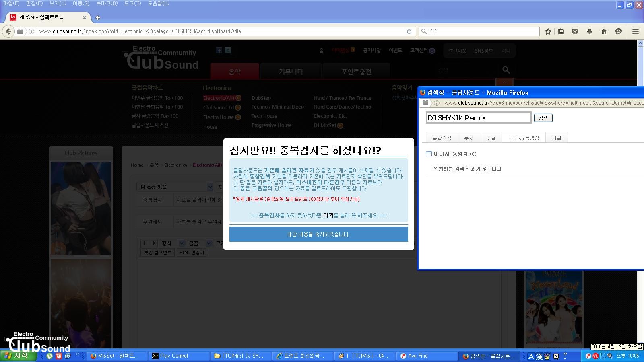
Task: Open a new tab with the plus icon
Action: tap(97, 18)
